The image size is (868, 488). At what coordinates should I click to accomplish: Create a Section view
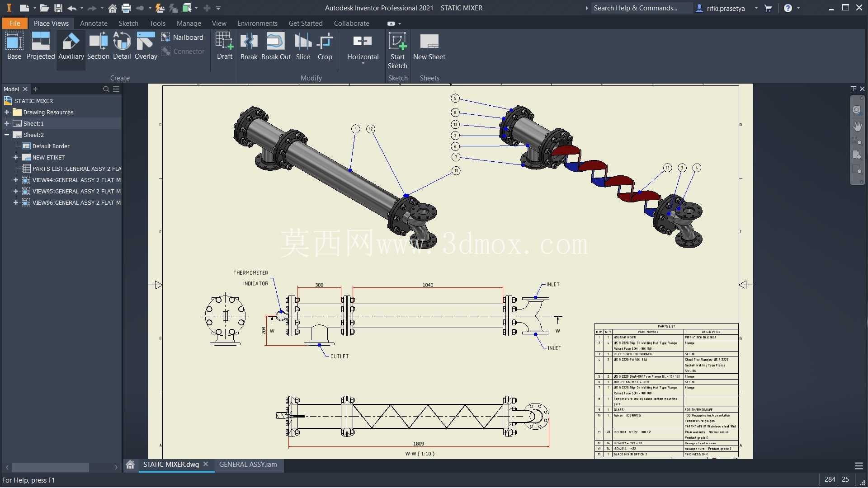(x=98, y=46)
